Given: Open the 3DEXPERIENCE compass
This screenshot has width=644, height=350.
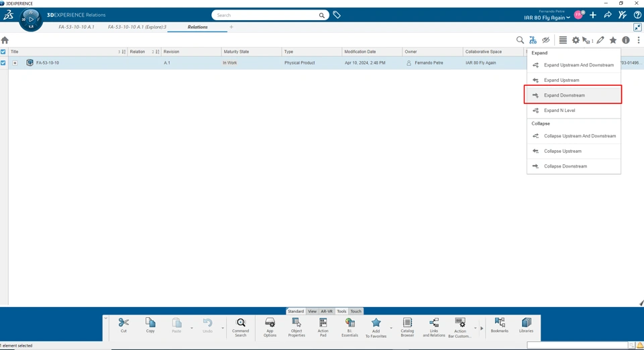Looking at the screenshot, I should click(x=31, y=19).
